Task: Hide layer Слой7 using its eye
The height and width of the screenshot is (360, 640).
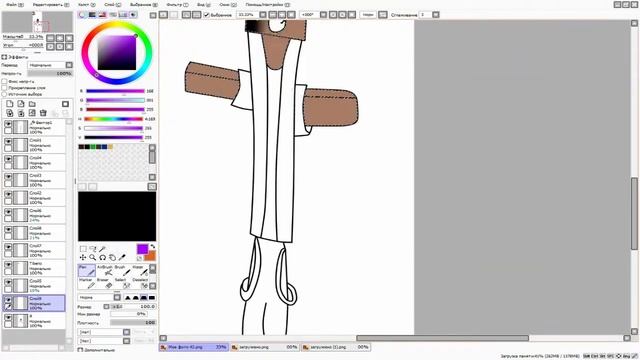Action: point(8,247)
